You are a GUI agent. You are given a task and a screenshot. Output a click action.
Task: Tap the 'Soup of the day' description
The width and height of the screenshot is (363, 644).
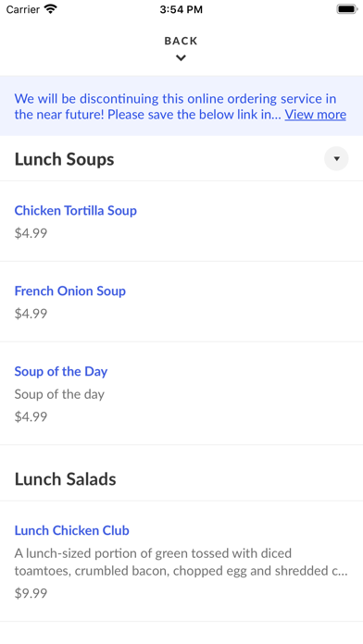59,394
